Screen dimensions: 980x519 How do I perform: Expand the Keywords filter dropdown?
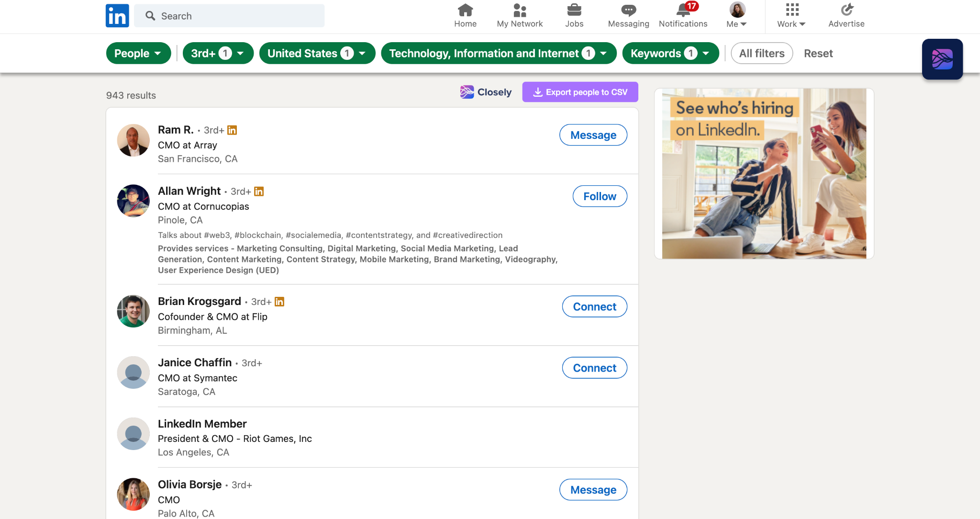click(x=670, y=53)
